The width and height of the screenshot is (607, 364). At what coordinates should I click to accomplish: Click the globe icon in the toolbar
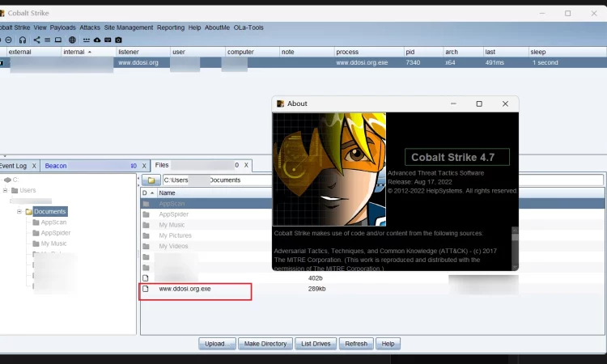72,40
